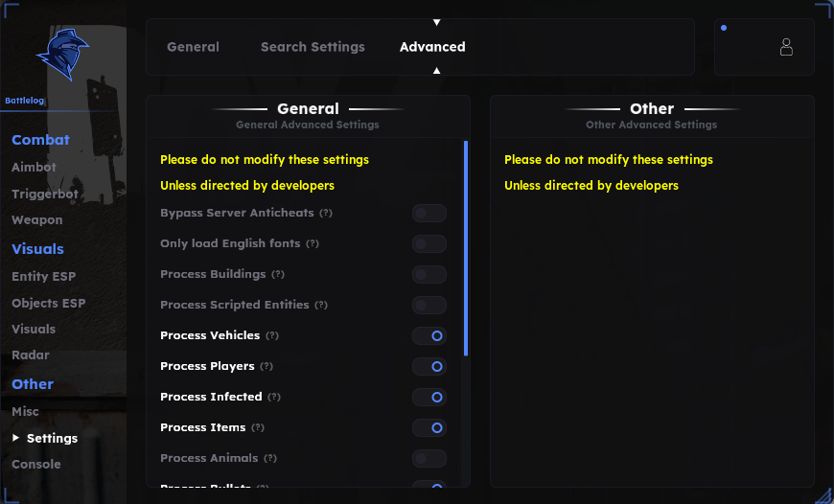
Task: Open the Console section
Action: [x=36, y=464]
